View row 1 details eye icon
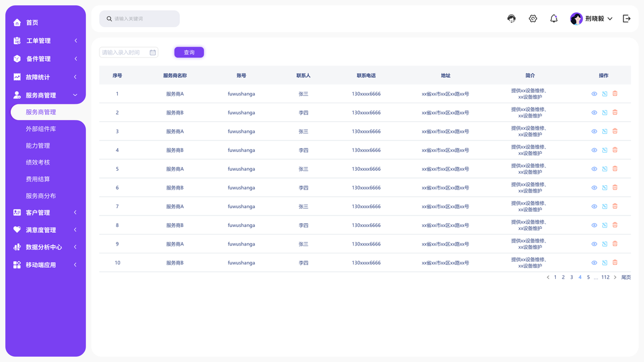644x362 pixels. click(595, 94)
